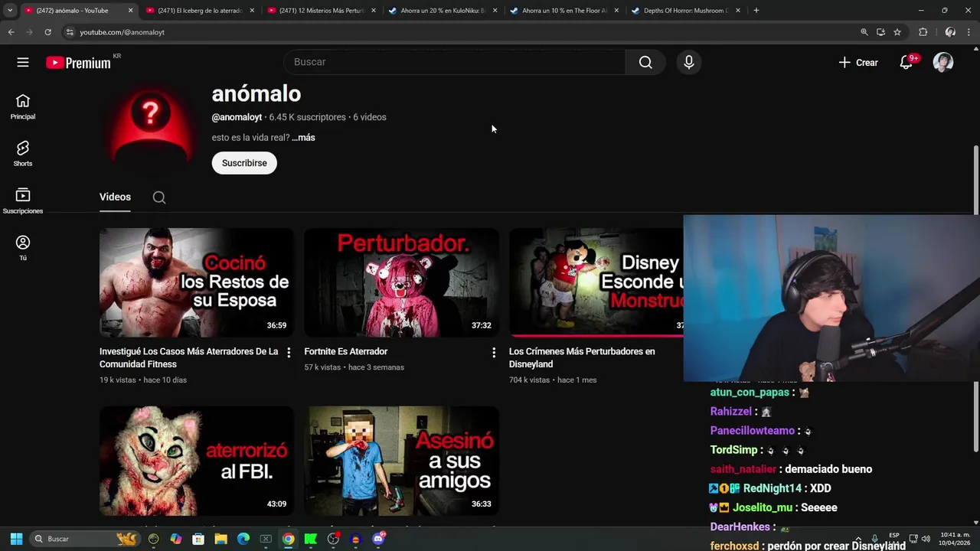Viewport: 980px width, 551px height.
Task: Open Microsoft Store from taskbar
Action: pos(198,539)
